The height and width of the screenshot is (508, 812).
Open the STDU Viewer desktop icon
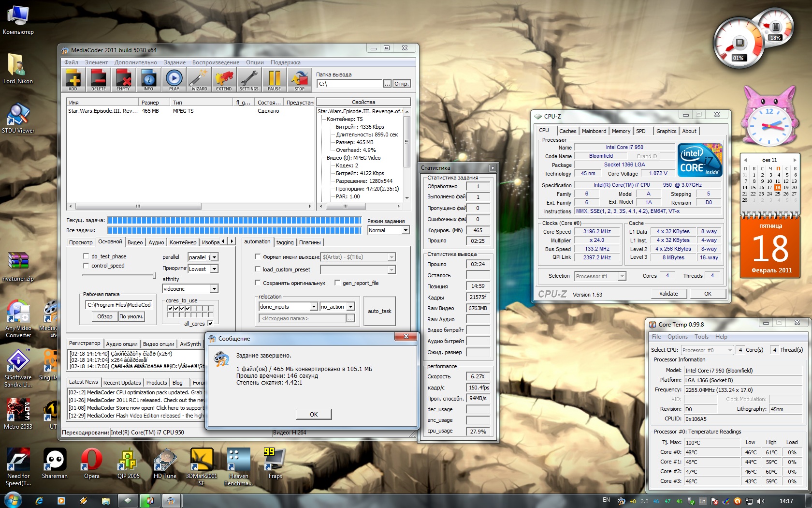18,118
